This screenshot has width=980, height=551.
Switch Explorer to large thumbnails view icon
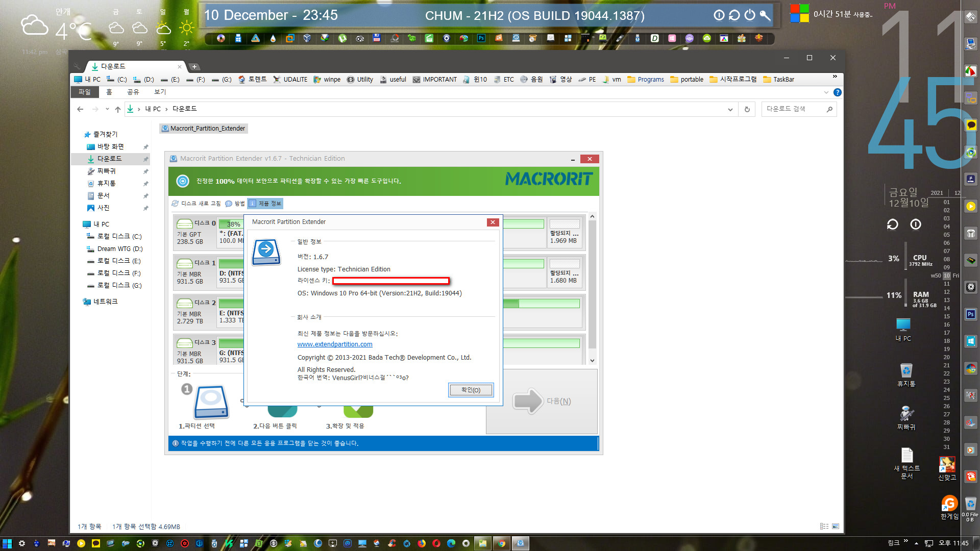point(836,526)
